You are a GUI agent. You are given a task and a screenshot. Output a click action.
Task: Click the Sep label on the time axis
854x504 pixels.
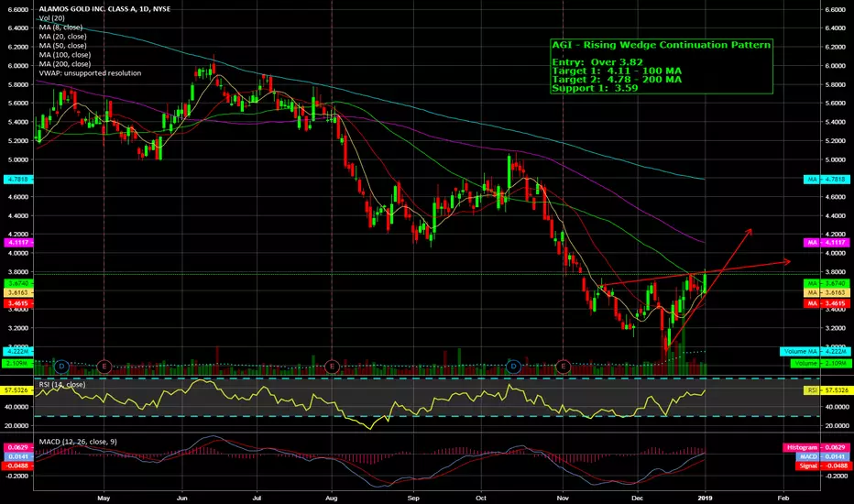tap(413, 498)
